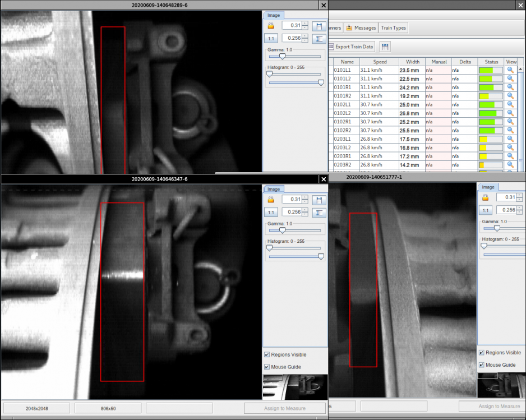526x420 pixels.
Task: Toggle Mouse Guide in window 20200609-140646347-6
Action: [x=267, y=367]
